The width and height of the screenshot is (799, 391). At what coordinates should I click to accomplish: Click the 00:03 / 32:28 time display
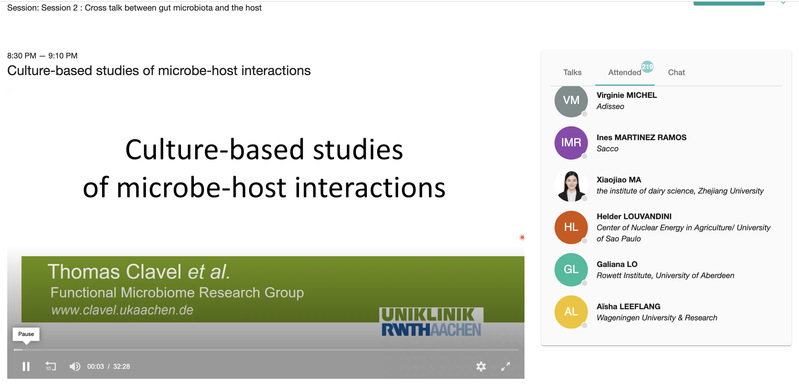point(109,367)
